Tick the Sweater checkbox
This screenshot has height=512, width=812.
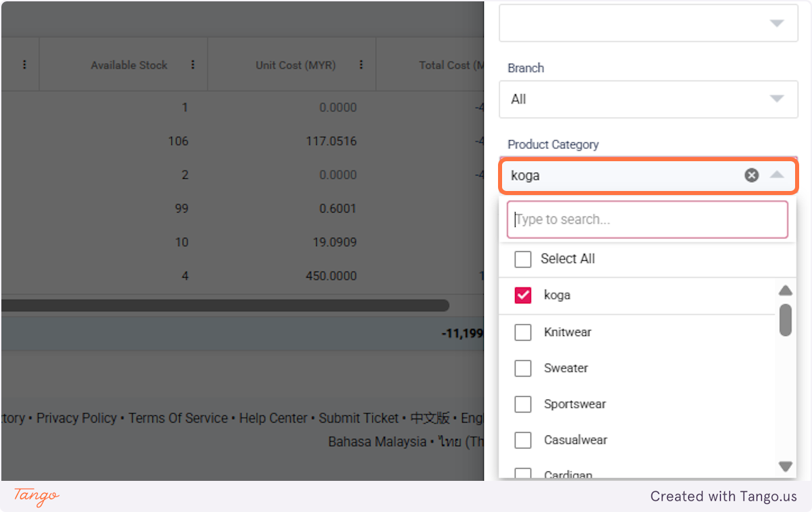tap(523, 368)
